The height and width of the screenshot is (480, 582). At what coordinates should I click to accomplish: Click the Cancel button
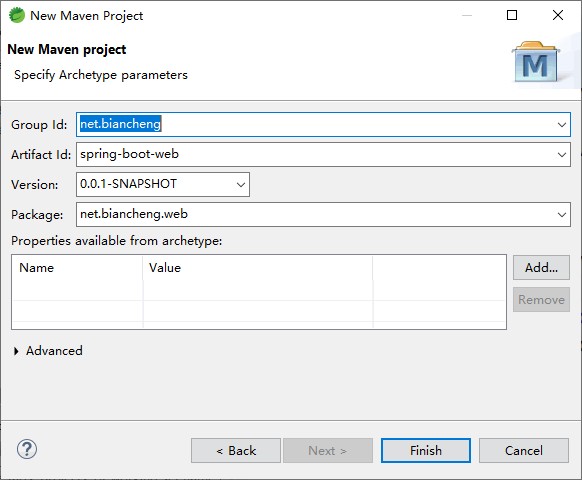524,450
